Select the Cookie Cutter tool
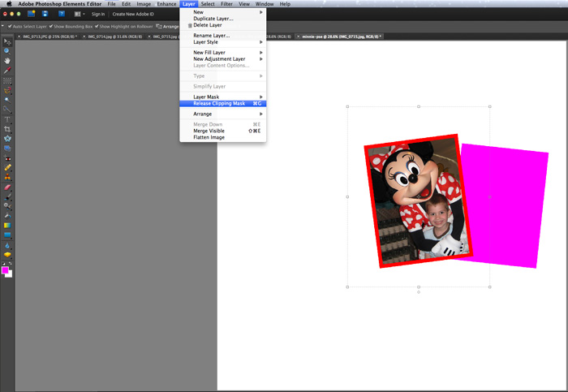This screenshot has width=568, height=392. [x=7, y=139]
